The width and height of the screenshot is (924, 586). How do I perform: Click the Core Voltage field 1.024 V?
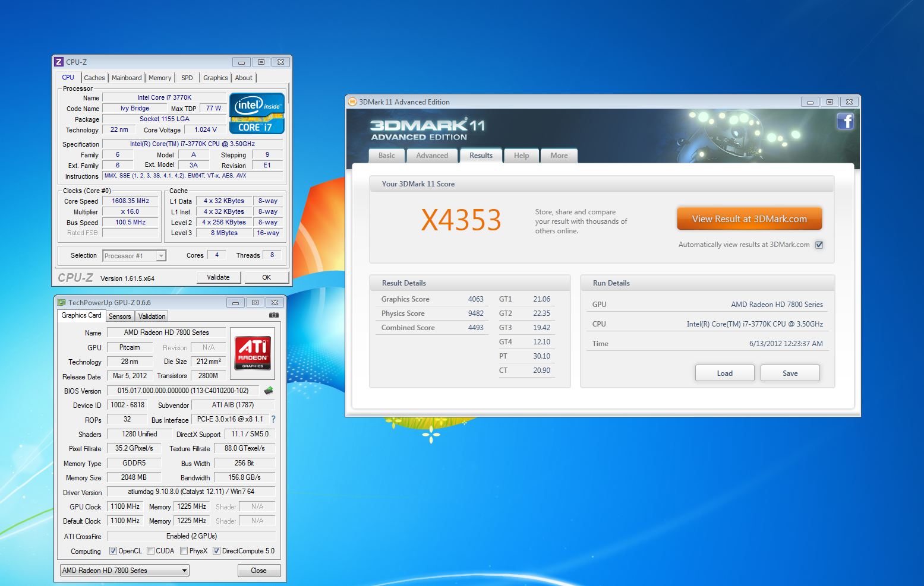pyautogui.click(x=206, y=130)
